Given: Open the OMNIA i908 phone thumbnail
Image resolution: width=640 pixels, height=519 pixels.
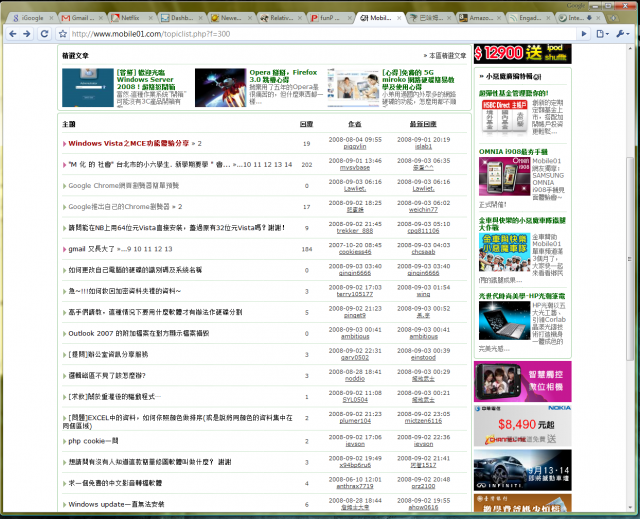Looking at the screenshot, I should (x=504, y=177).
